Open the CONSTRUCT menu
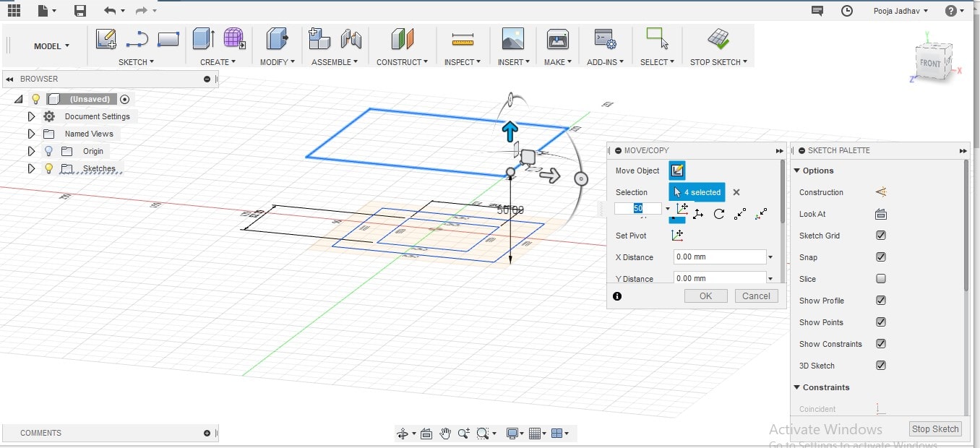The image size is (980, 448). point(402,62)
